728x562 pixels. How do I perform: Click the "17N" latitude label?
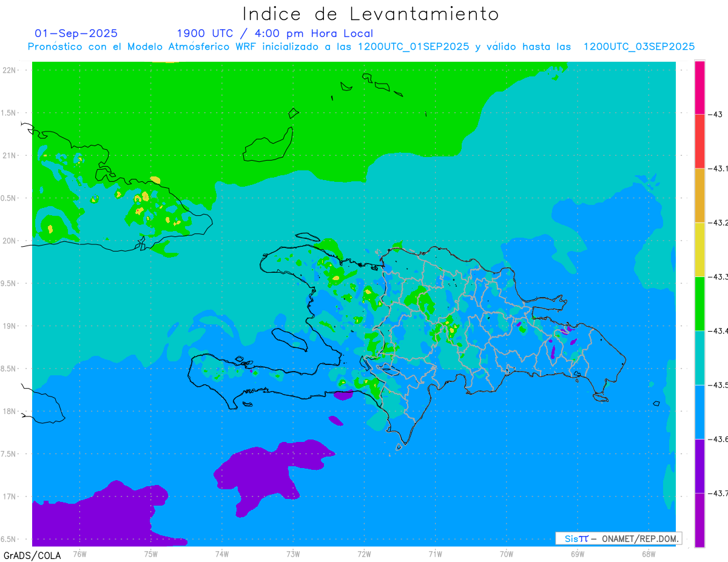[10, 497]
